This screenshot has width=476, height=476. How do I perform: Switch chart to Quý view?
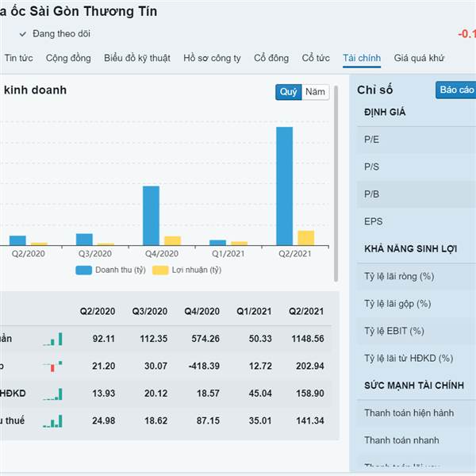[289, 92]
